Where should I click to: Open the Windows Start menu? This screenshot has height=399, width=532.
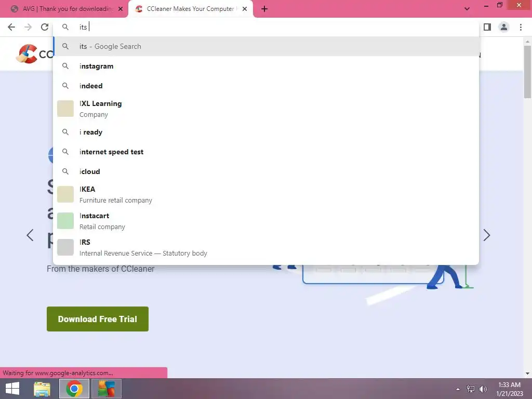click(x=12, y=389)
